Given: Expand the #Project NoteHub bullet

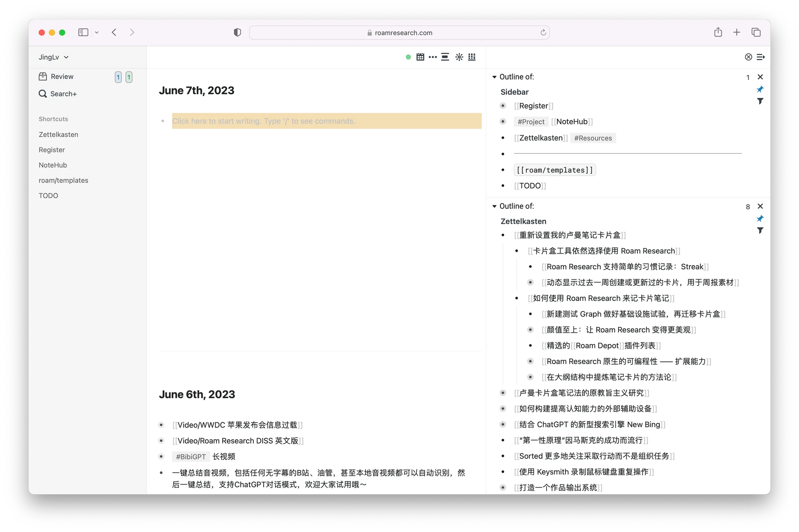Looking at the screenshot, I should (503, 122).
